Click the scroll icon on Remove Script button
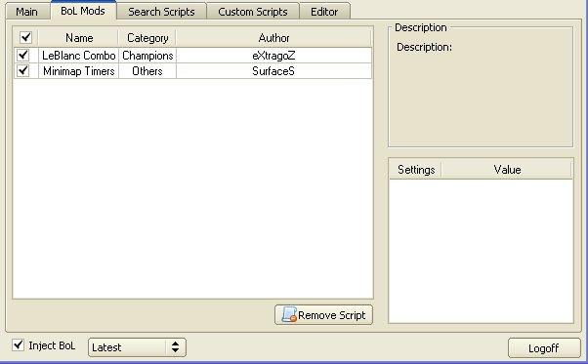 coord(289,314)
